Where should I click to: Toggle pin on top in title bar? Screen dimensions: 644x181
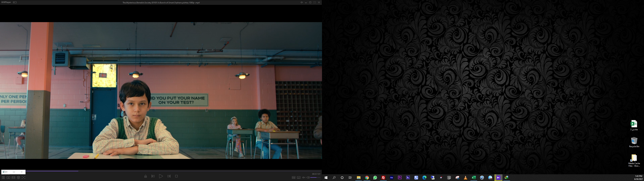pos(302,3)
